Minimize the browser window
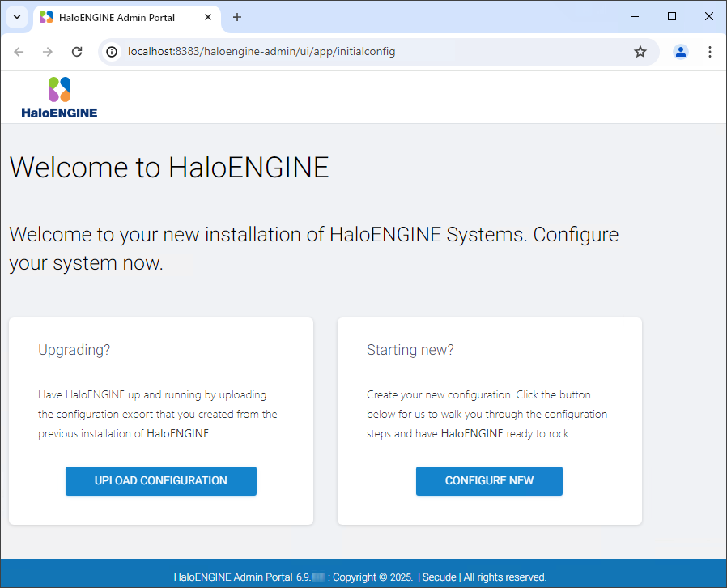Screen dimensions: 727x588 click(634, 16)
